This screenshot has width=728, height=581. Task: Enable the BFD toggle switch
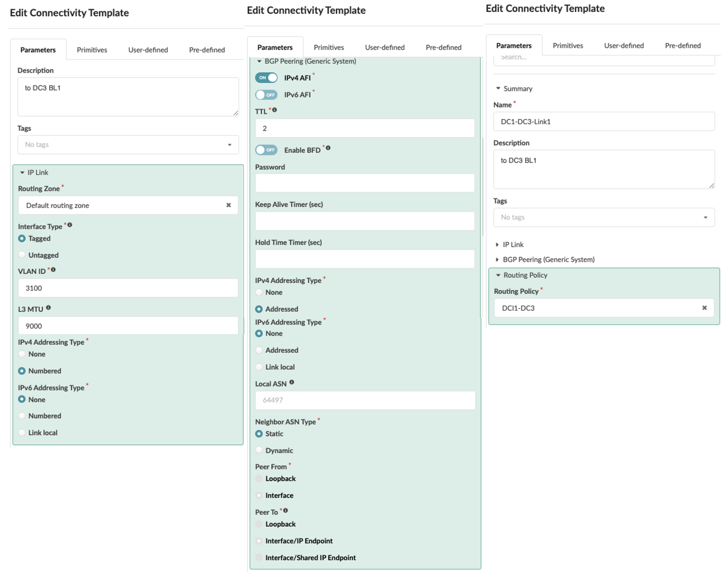[266, 150]
